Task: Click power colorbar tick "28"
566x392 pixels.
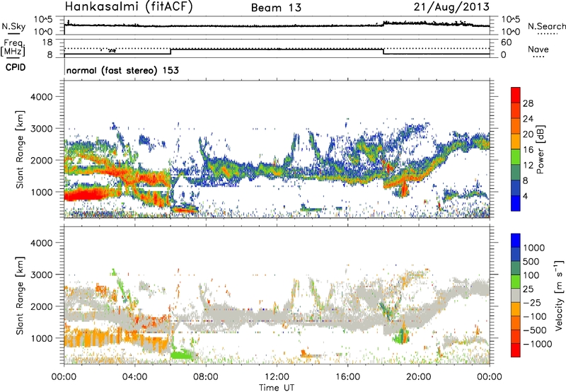Action: pos(528,103)
